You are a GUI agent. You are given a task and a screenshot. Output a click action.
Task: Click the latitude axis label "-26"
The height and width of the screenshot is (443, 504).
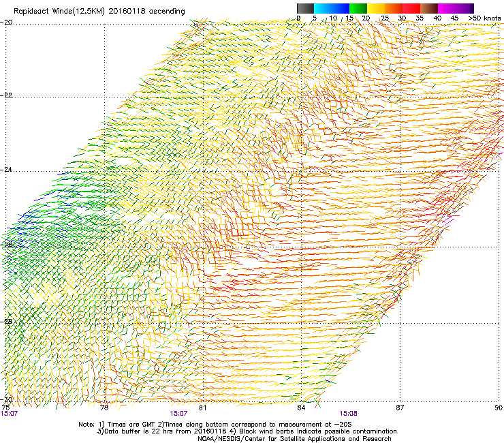[6, 245]
